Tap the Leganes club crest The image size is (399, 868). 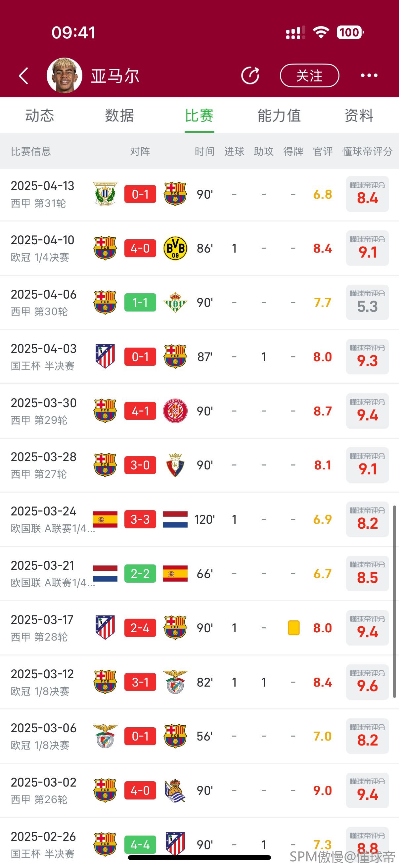[x=105, y=194]
